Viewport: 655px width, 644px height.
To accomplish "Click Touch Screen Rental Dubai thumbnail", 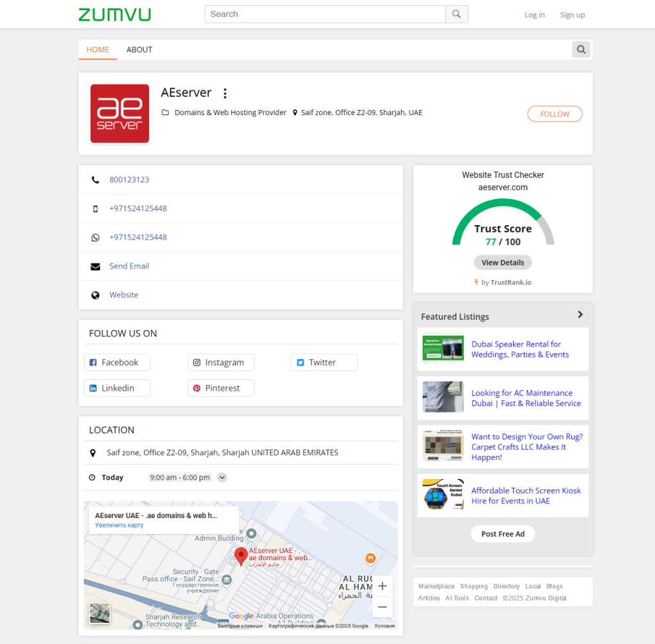I will pos(443,494).
